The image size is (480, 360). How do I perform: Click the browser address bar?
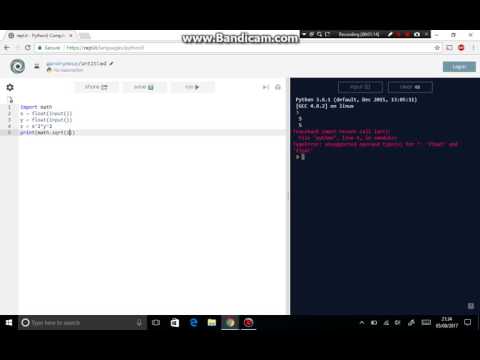pos(233,48)
